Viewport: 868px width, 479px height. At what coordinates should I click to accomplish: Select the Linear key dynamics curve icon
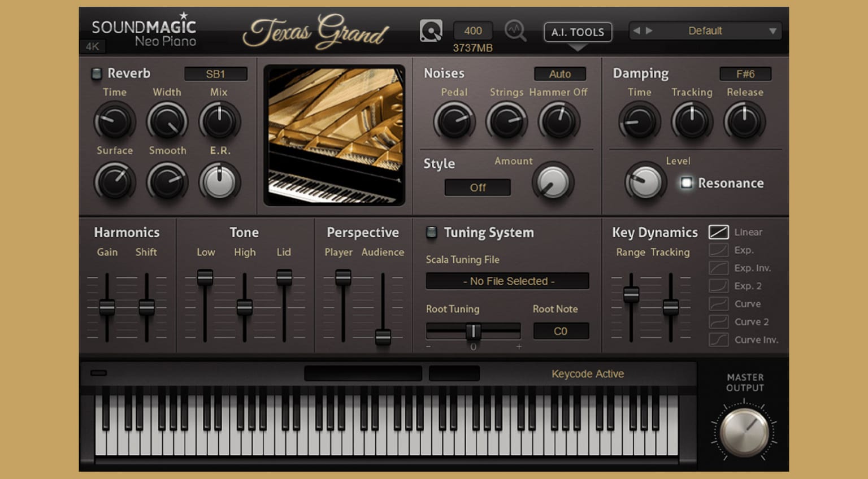[x=718, y=232]
